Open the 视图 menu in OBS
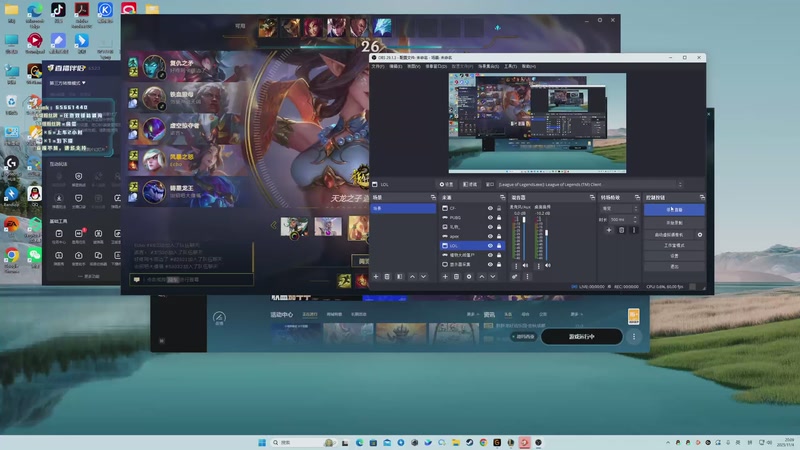This screenshot has width=800, height=450. click(414, 66)
